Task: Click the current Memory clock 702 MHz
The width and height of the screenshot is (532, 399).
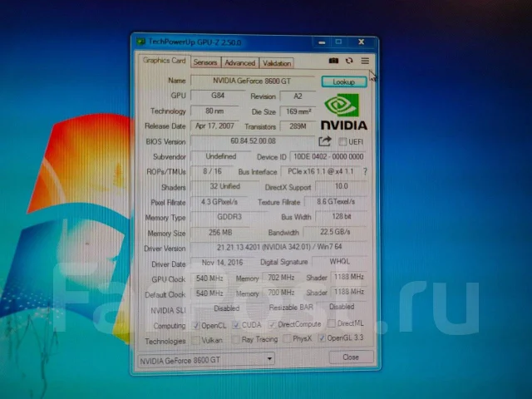Action: pos(281,278)
